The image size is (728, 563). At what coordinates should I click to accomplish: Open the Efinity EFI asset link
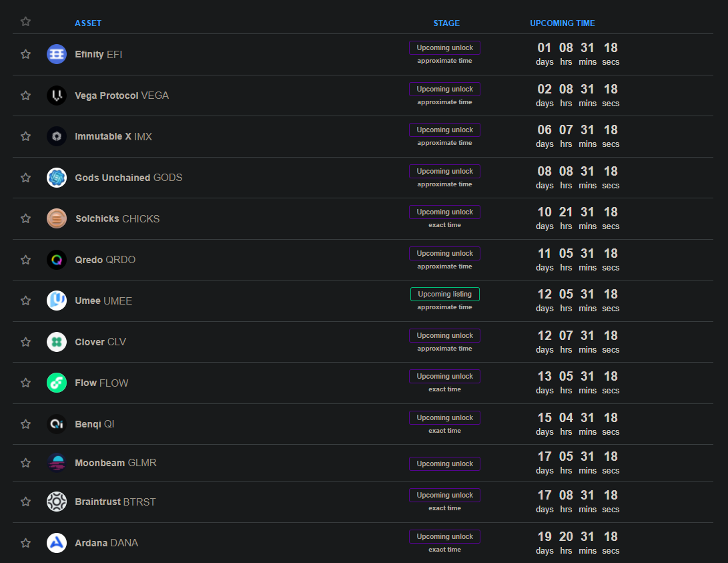pos(99,54)
